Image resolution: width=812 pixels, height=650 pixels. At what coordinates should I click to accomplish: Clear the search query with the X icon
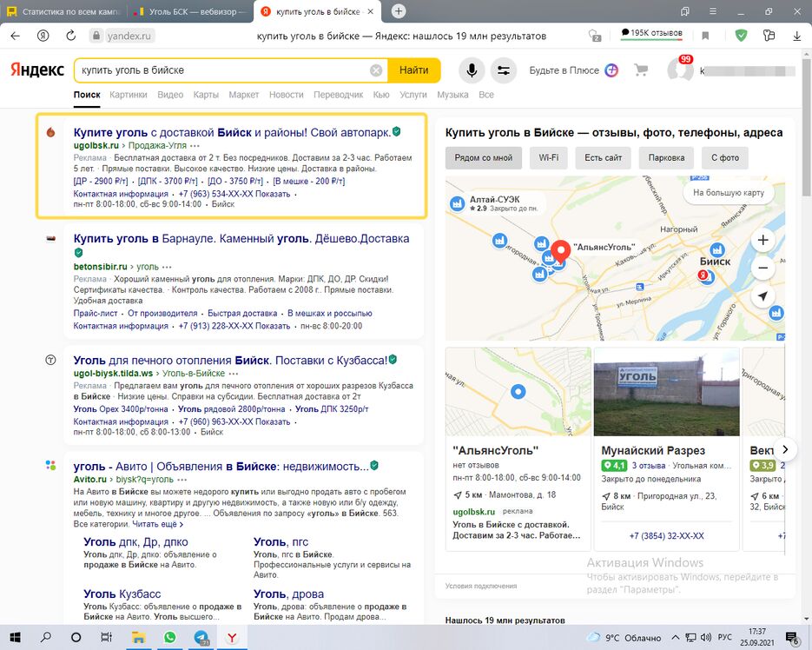(x=377, y=70)
